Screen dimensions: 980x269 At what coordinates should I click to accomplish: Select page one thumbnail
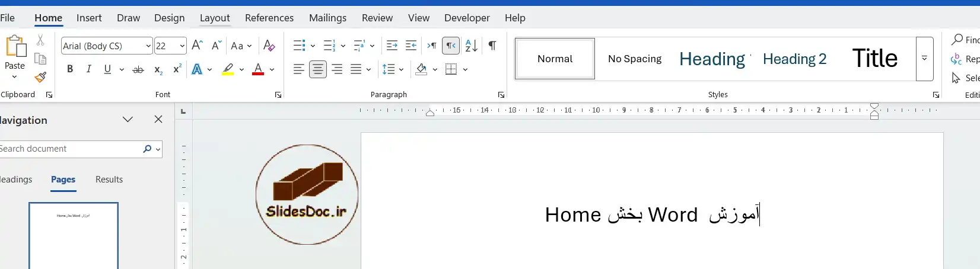click(74, 236)
